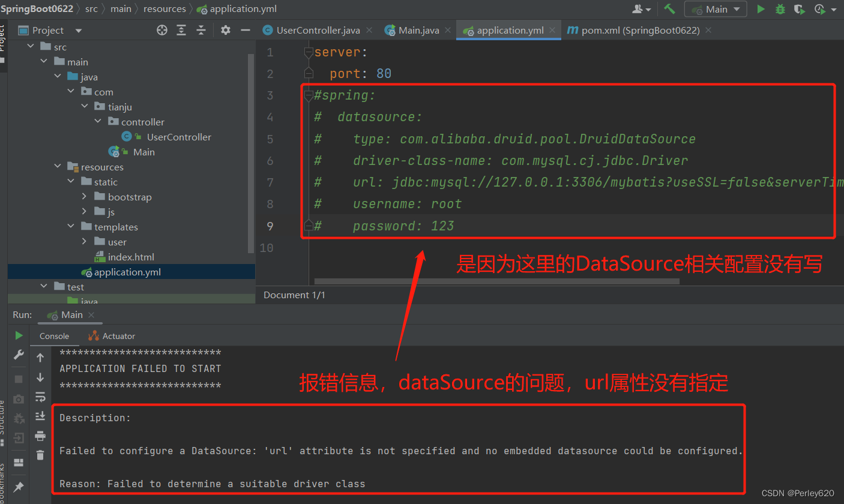The width and height of the screenshot is (844, 504).
Task: Select the application.yml editor tab
Action: [510, 30]
